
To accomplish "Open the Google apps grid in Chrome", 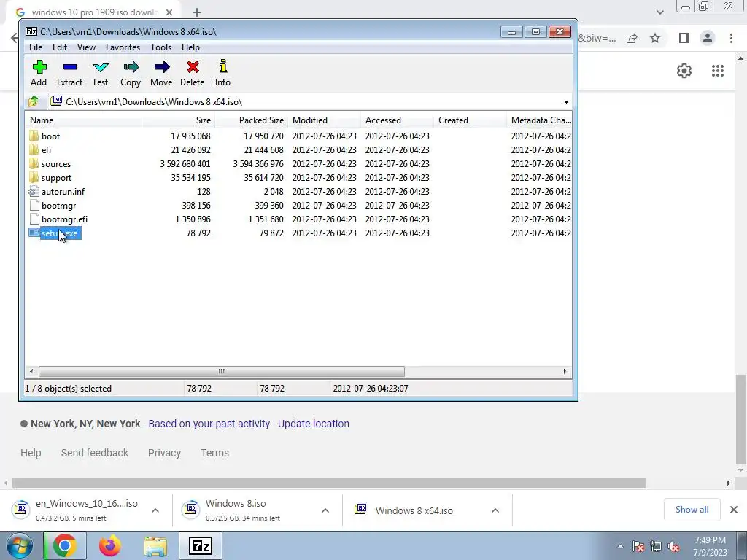I will (x=718, y=71).
